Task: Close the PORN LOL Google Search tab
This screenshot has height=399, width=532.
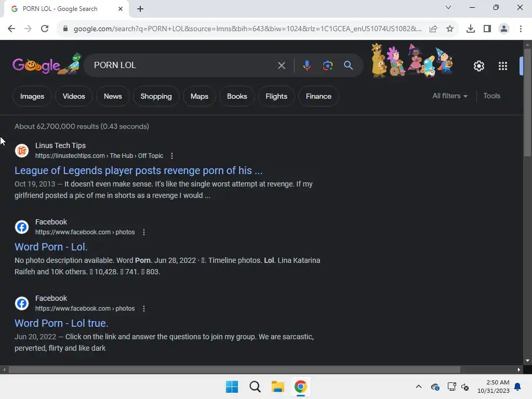Action: pyautogui.click(x=120, y=9)
